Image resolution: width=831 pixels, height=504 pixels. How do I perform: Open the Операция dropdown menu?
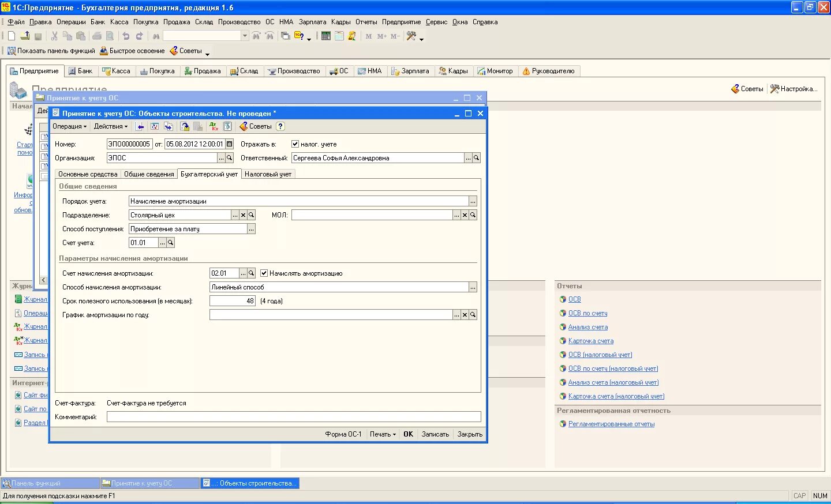[69, 126]
